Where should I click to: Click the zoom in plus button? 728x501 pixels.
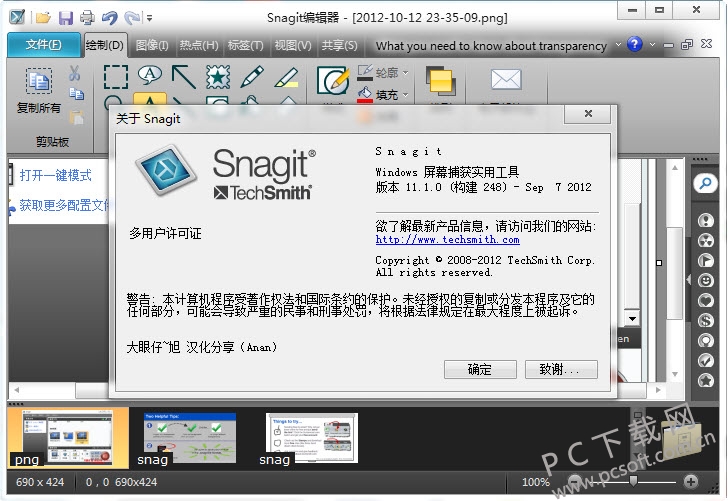691,481
